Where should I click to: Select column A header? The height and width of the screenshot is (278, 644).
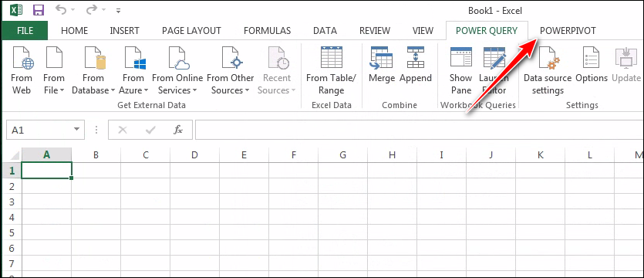[46, 155]
